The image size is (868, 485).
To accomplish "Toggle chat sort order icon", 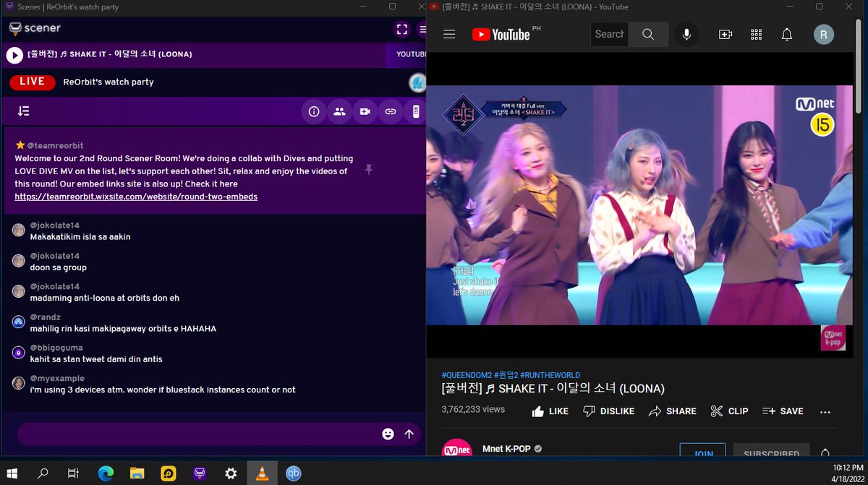I will click(x=24, y=111).
